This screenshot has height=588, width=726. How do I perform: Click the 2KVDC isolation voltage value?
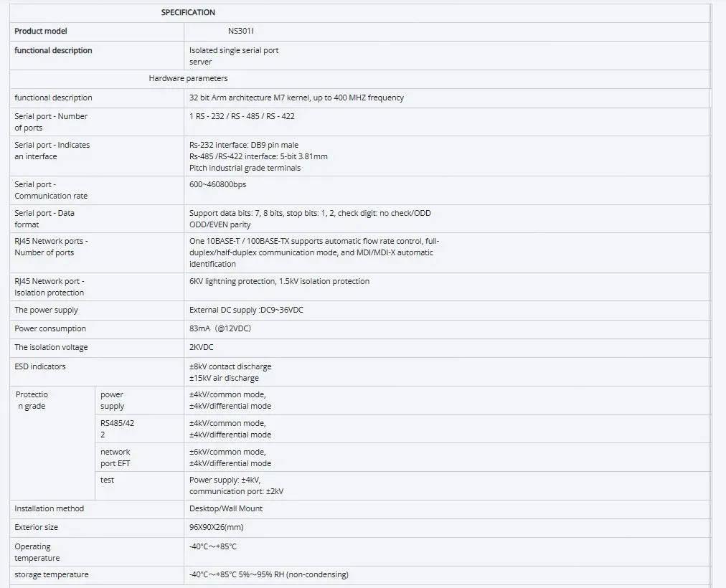click(x=201, y=347)
